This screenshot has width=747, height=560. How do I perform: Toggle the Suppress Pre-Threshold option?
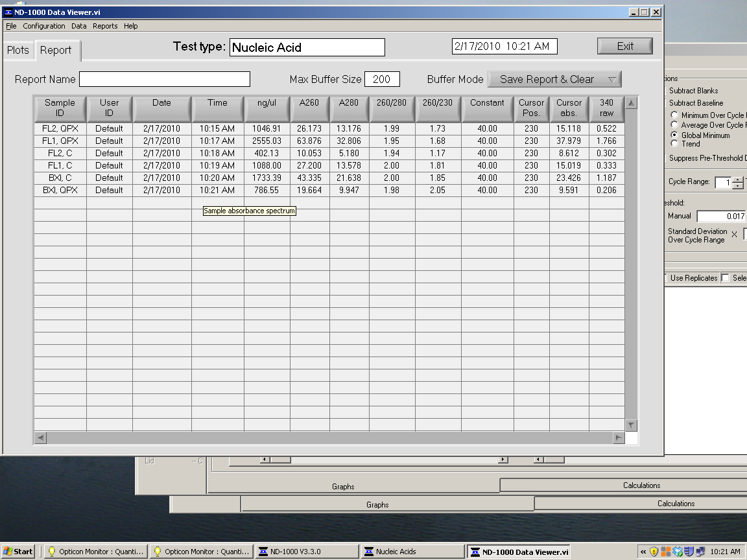coord(707,158)
